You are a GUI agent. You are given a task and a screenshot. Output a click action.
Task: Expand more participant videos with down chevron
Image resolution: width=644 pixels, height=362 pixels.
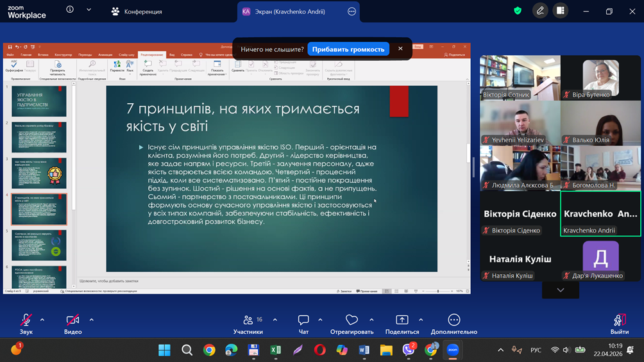coord(560,290)
